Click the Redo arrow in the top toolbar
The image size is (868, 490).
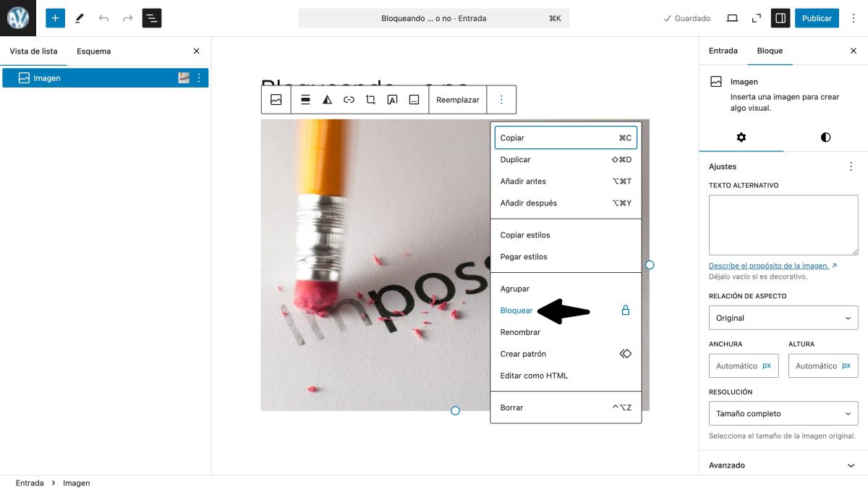[x=128, y=17]
